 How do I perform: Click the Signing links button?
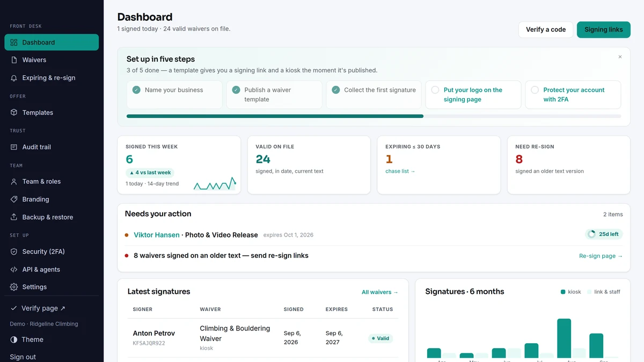(604, 29)
